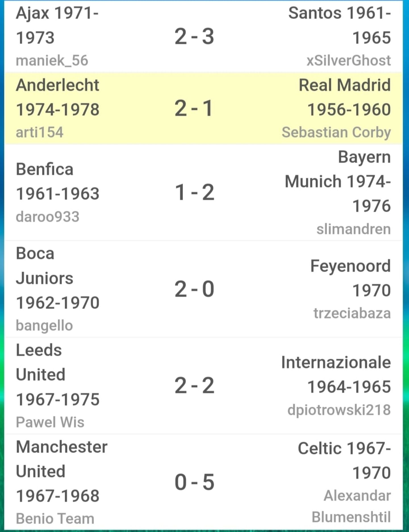Select the highlighted Anderlecht 1974-1978 team
The image size is (409, 532).
click(x=58, y=97)
